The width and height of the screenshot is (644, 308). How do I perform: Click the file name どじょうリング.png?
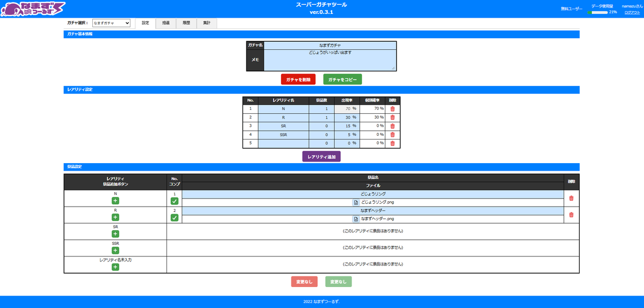point(378,202)
